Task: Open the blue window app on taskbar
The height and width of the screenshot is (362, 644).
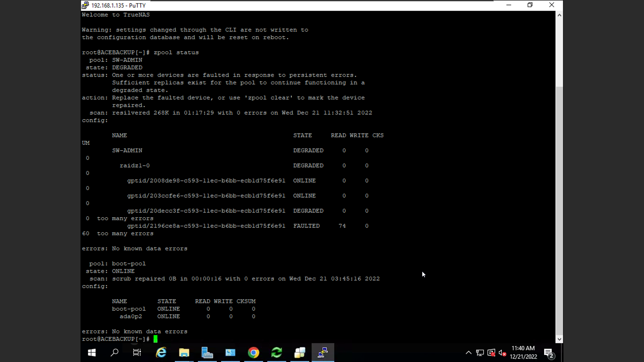Action: (230, 353)
